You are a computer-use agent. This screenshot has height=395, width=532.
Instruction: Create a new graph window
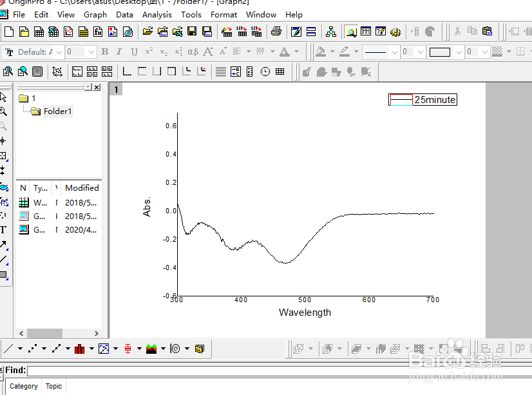point(68,32)
